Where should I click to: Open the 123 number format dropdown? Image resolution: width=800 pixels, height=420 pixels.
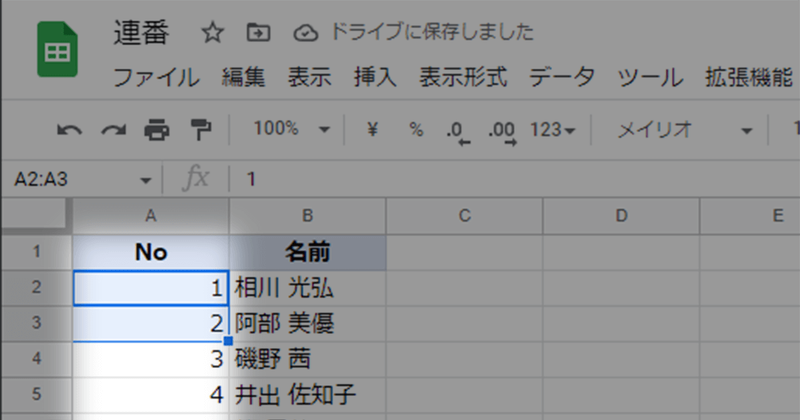553,129
